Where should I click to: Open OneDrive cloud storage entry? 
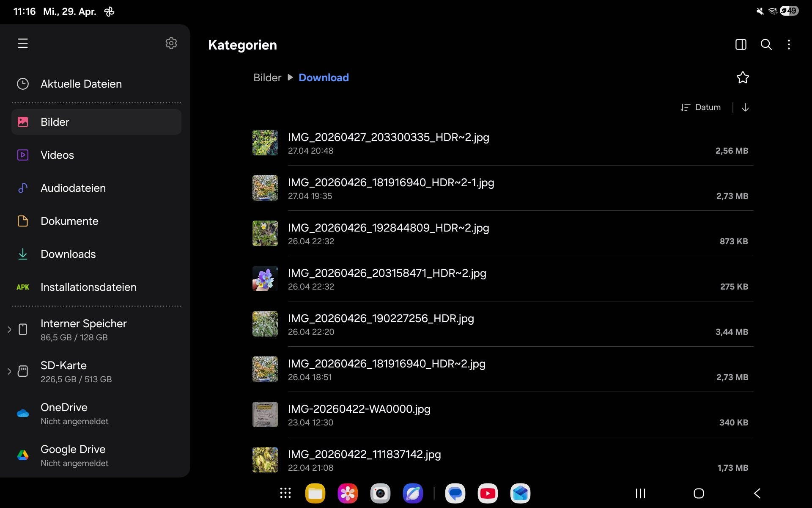pyautogui.click(x=96, y=414)
